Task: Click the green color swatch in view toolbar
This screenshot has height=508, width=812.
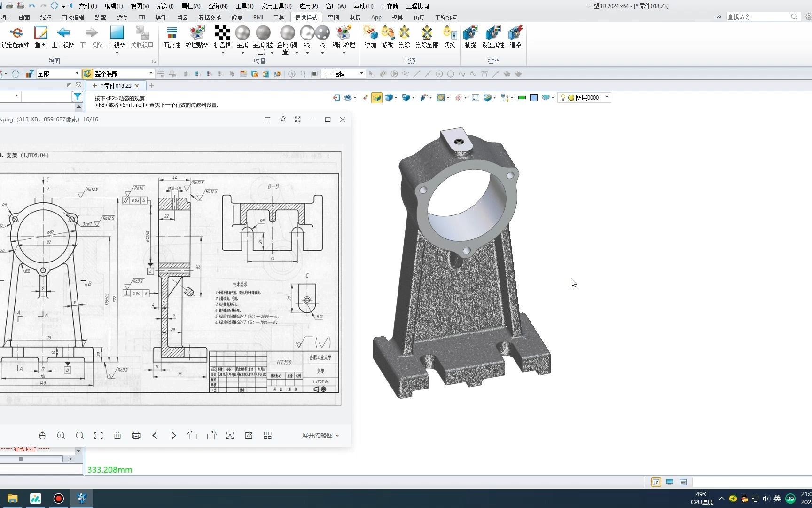Action: (x=522, y=98)
